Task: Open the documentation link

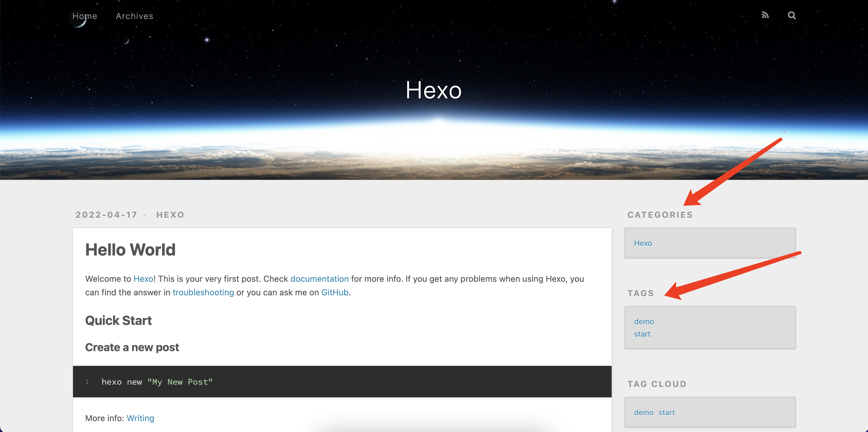Action: pos(319,279)
